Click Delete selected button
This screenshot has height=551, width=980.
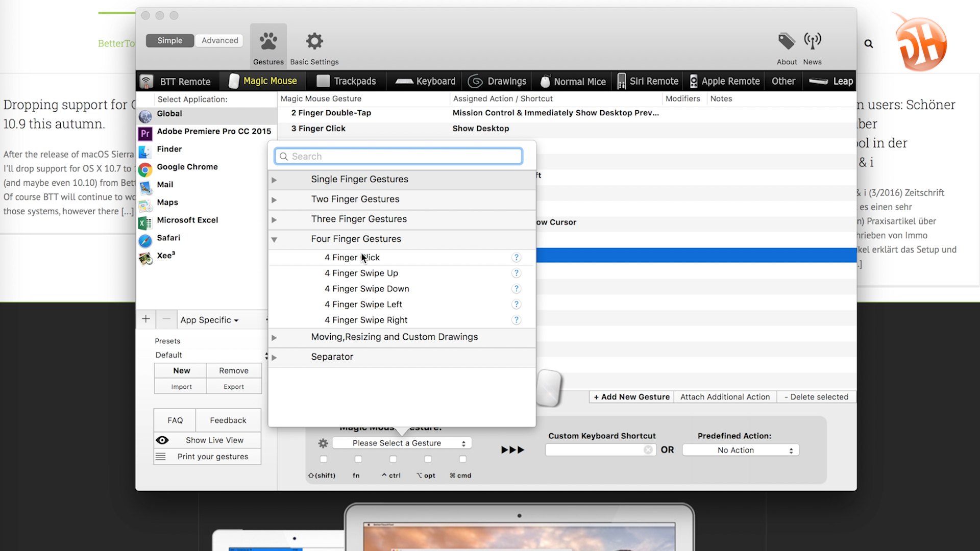(x=816, y=397)
